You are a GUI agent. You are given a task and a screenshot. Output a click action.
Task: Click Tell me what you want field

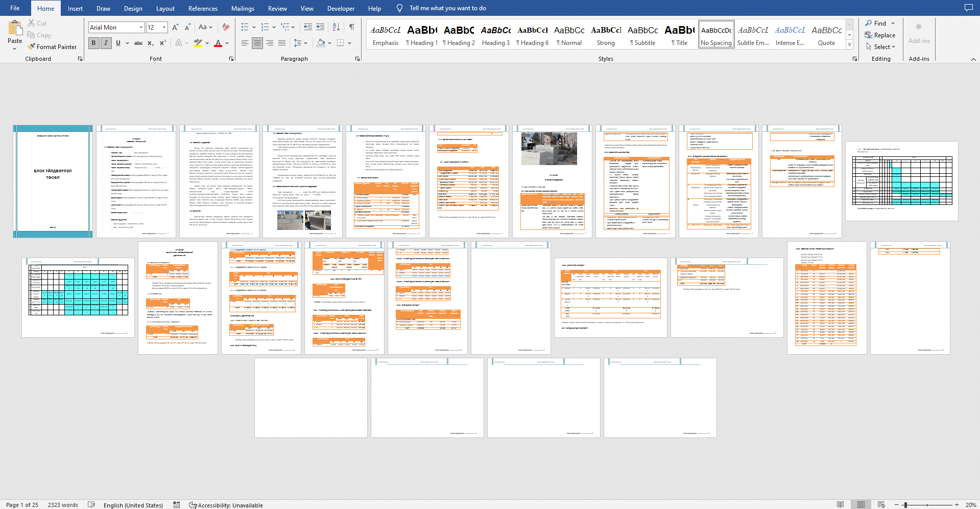pyautogui.click(x=447, y=8)
